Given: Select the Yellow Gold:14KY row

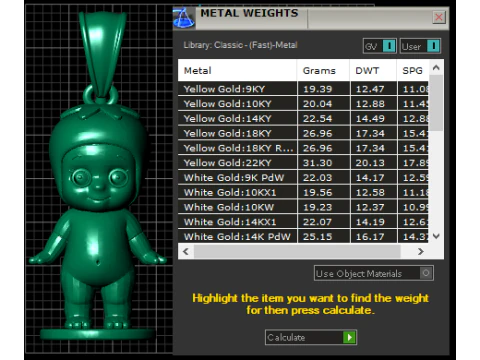Looking at the screenshot, I should pos(303,118).
